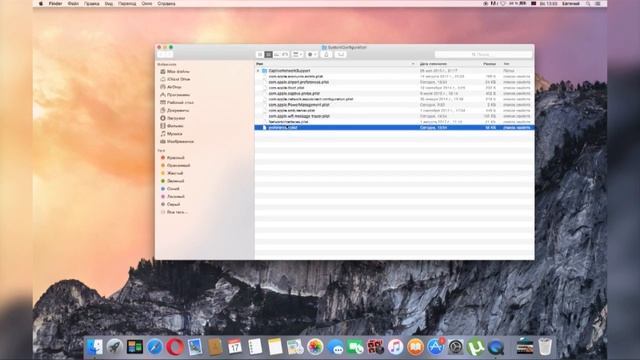This screenshot has height=360, width=640.
Task: Open Photos from the Dock
Action: click(315, 347)
